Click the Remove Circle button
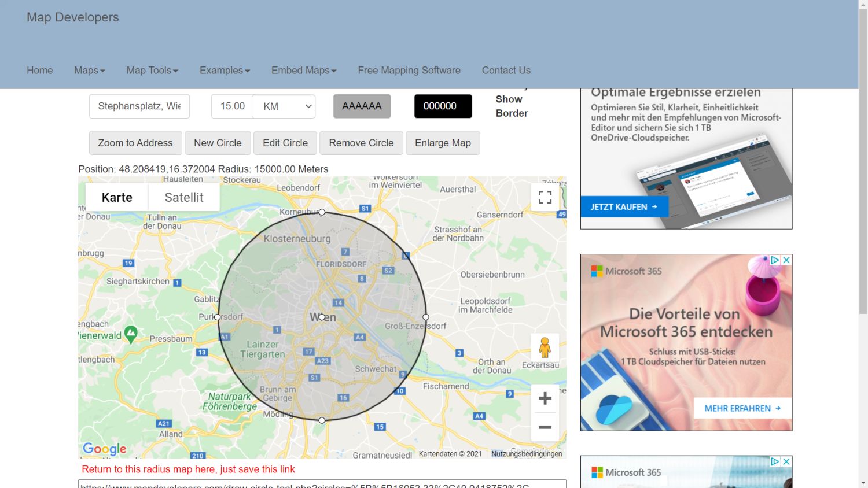 [361, 143]
